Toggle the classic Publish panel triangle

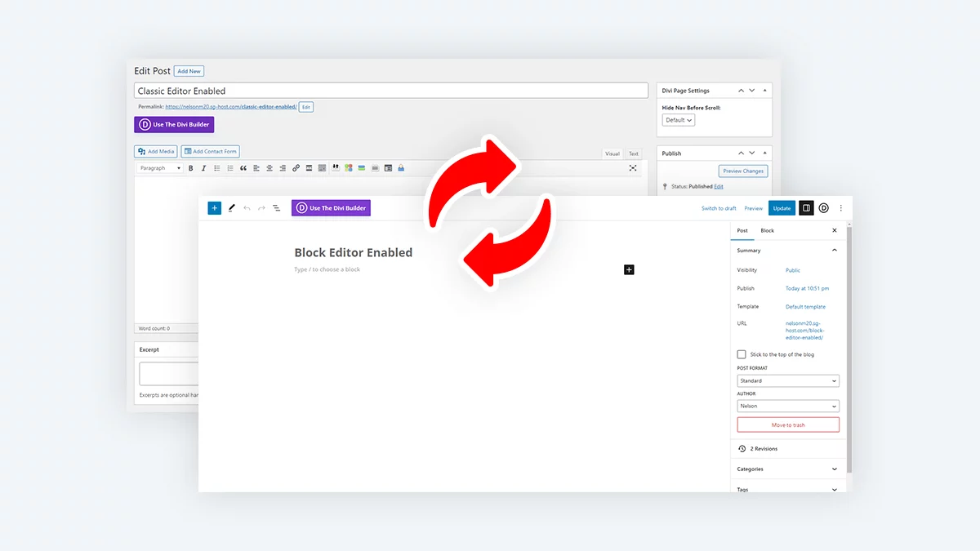pyautogui.click(x=765, y=153)
